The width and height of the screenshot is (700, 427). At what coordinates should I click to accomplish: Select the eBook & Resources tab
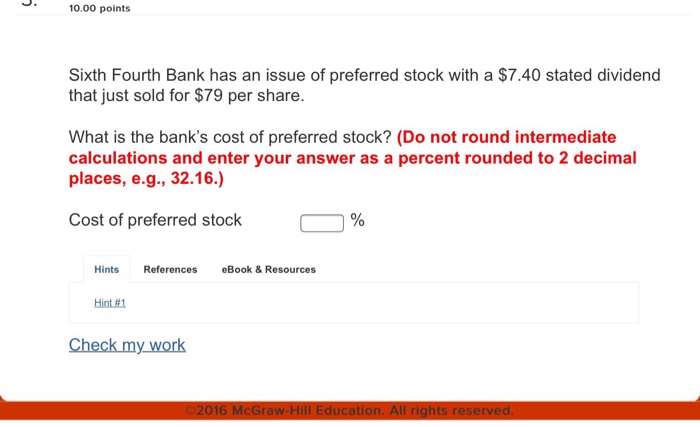(x=268, y=269)
